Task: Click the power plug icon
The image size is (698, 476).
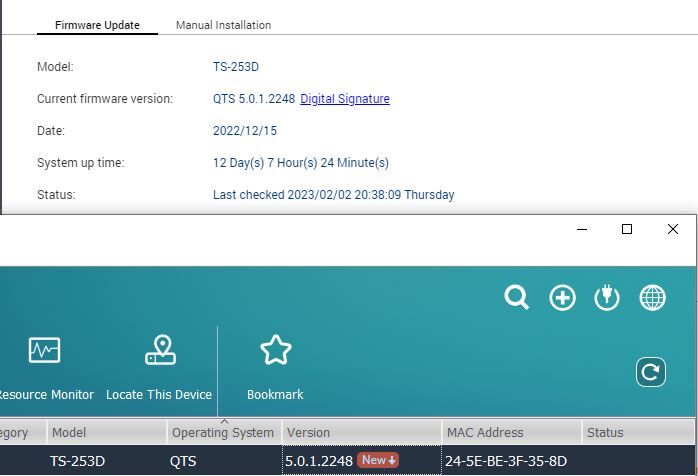Action: click(x=607, y=297)
